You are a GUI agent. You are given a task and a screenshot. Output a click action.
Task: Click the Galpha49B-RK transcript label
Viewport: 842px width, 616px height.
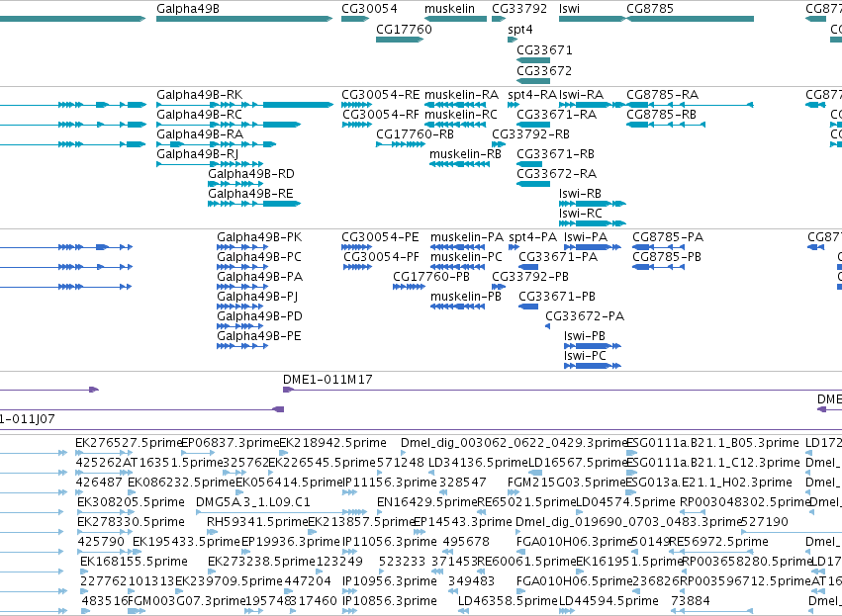[199, 95]
